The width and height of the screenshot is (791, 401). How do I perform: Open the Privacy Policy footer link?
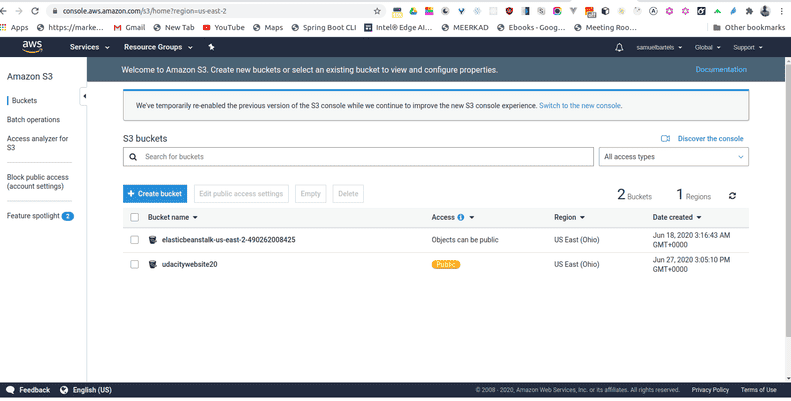(x=710, y=390)
